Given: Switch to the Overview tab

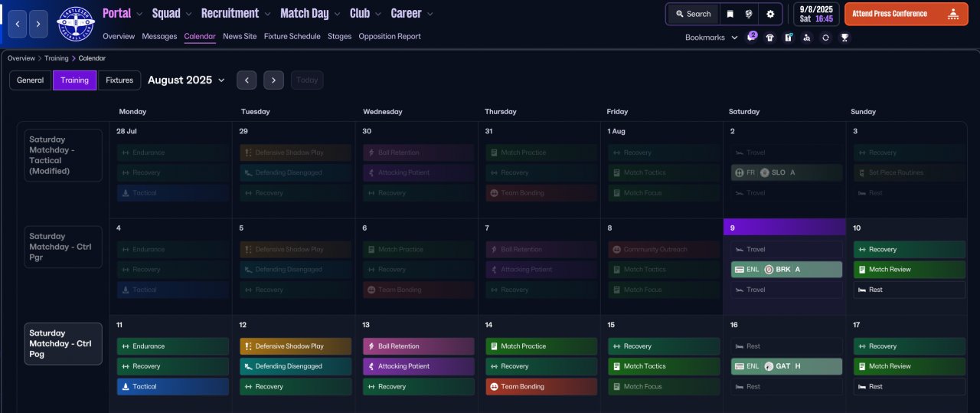Looking at the screenshot, I should coord(119,36).
